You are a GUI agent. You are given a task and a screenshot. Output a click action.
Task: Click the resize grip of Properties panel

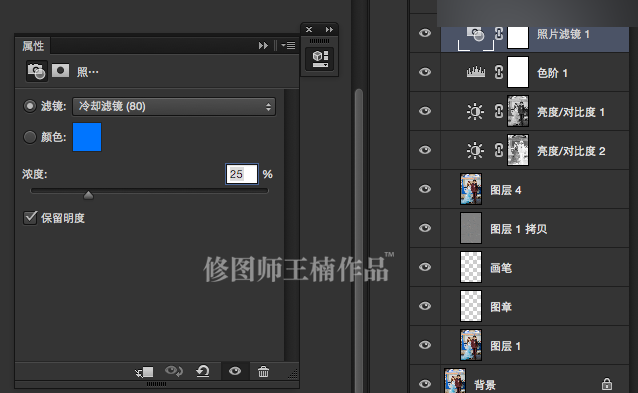(x=293, y=373)
